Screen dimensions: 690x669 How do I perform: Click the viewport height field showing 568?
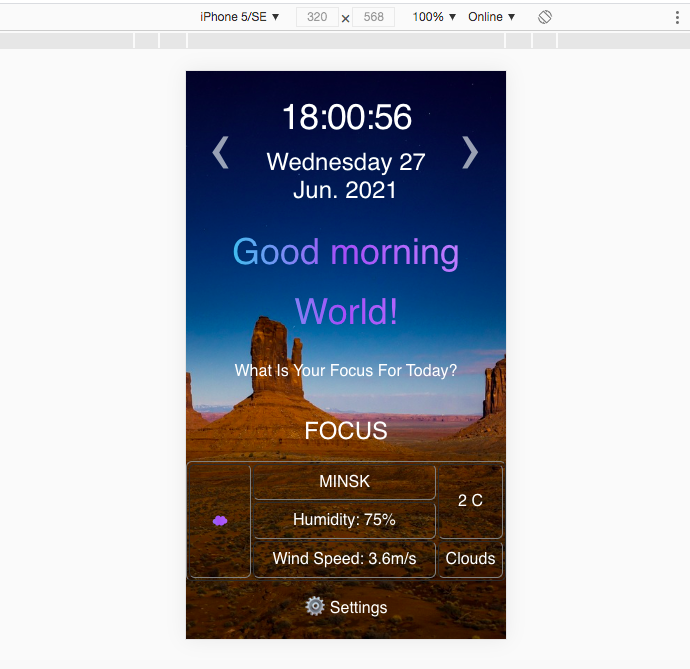coord(373,17)
